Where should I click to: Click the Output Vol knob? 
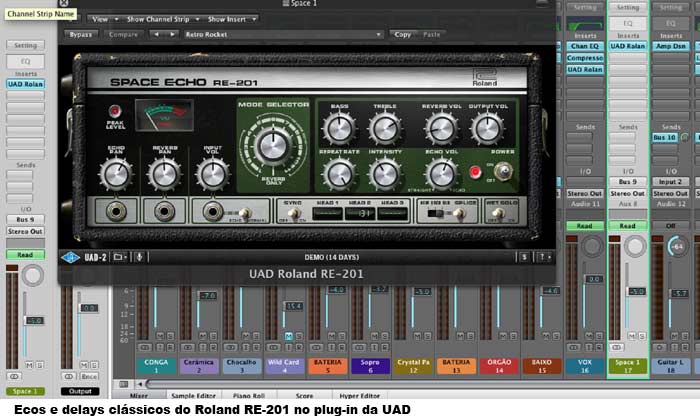coord(488,129)
